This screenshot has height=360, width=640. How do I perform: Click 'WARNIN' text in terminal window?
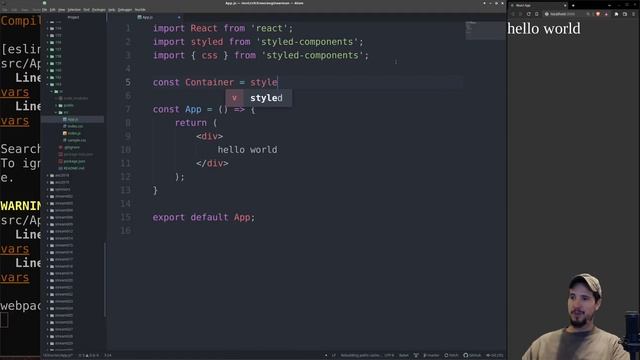click(20, 206)
